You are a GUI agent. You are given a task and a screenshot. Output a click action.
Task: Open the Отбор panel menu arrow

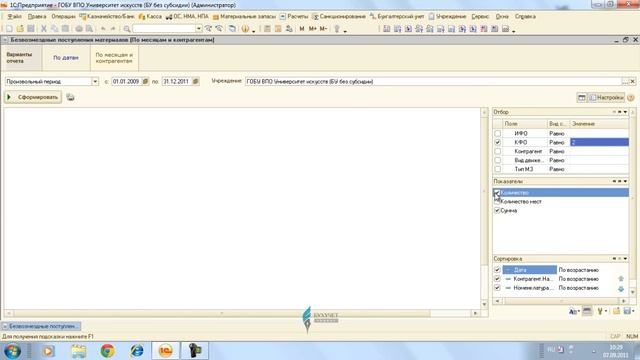[x=625, y=112]
